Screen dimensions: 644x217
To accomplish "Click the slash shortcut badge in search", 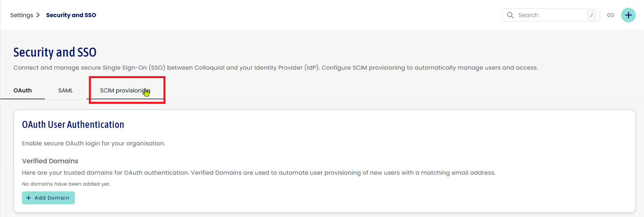I will tap(591, 15).
